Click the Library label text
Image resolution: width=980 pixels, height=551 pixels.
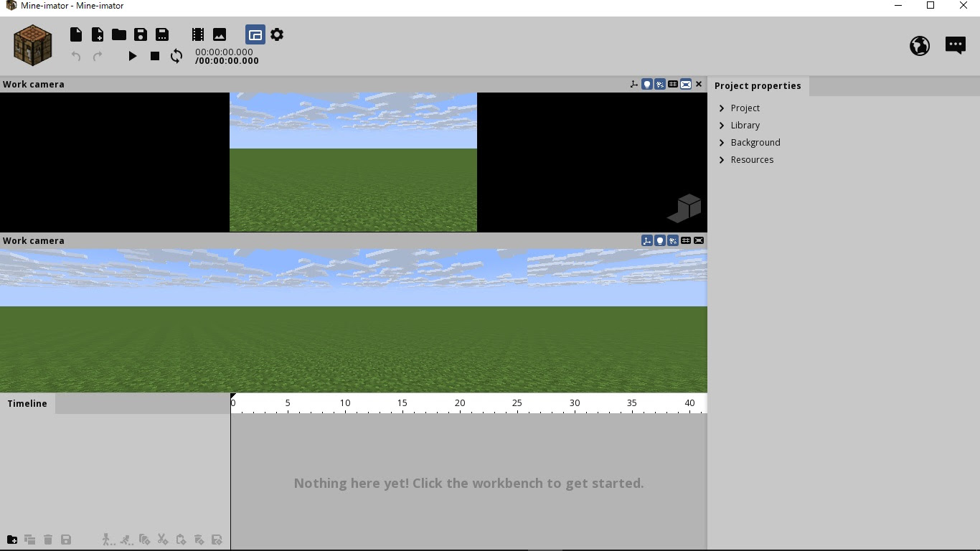(745, 126)
